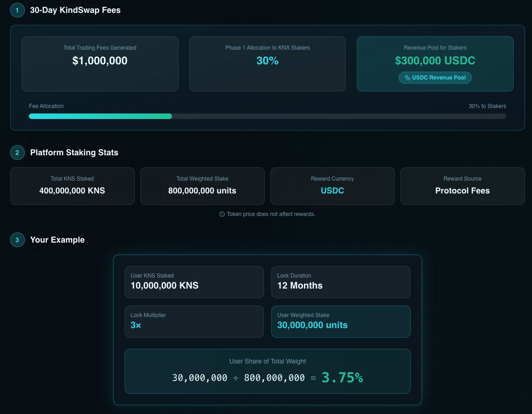Click the Fee Allocation progress bar
Viewport: 532px width, 414px height.
coord(267,116)
